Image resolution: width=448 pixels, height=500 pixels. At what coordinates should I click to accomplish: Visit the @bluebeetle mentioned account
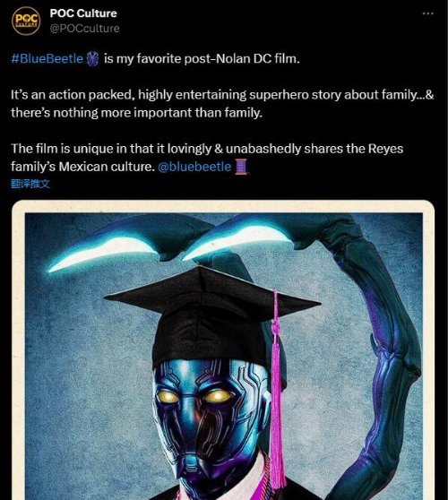click(x=194, y=167)
